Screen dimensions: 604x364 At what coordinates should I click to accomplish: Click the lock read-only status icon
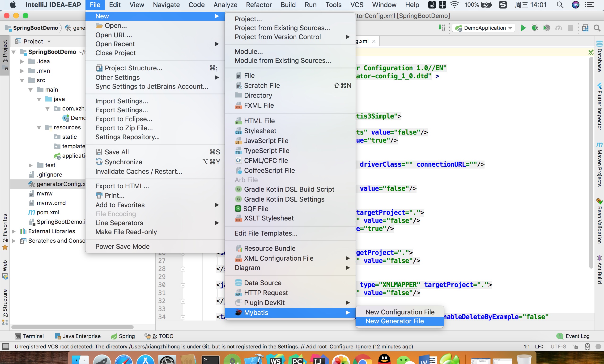tap(576, 347)
